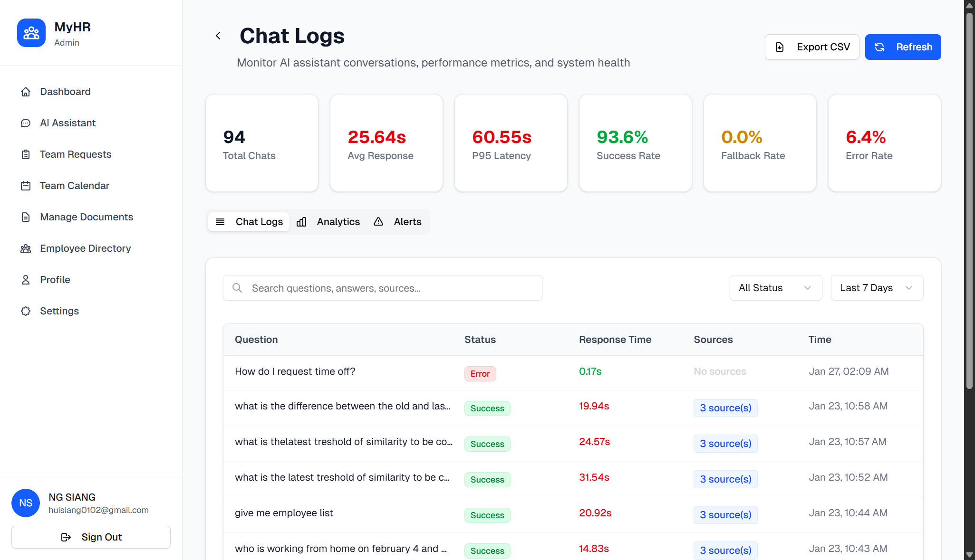975x560 pixels.
Task: Click the Employee Directory people icon
Action: 26,248
